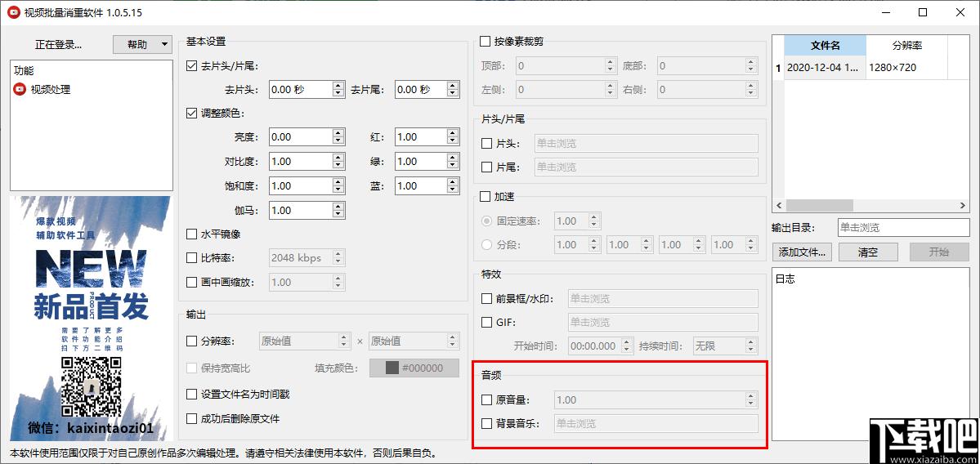This screenshot has height=464, width=980.
Task: Click the 原音量 value stepper
Action: click(x=750, y=399)
